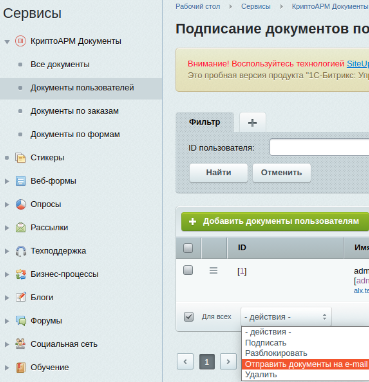The image size is (369, 382).
Task: Open КриптоАРМ Документы breadcrumb link
Action: pyautogui.click(x=330, y=6)
